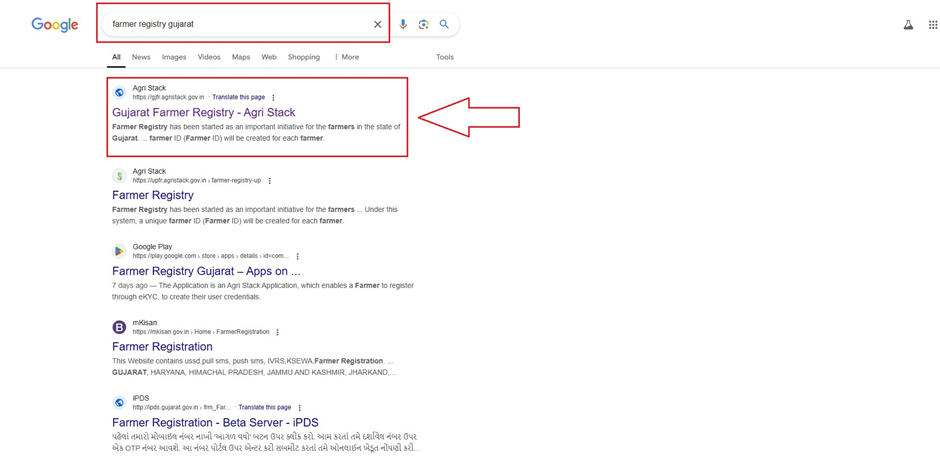Viewport: 940px width, 458px height.
Task: Switch to the News tab
Action: point(141,57)
